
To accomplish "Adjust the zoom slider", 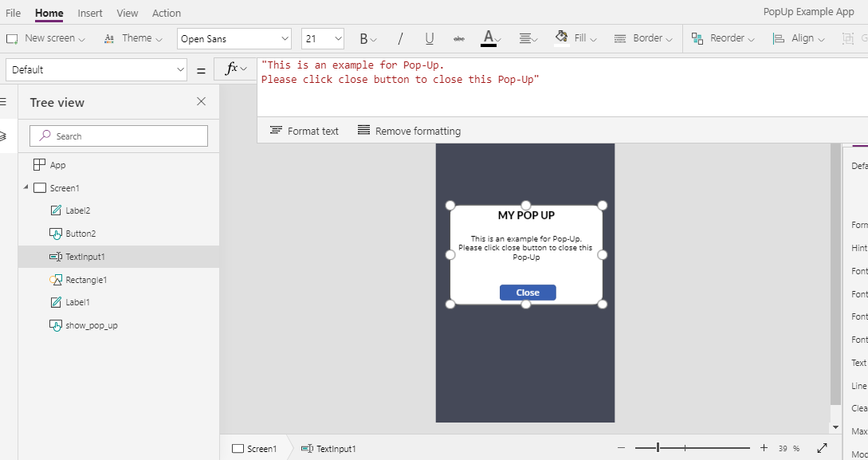I will [658, 447].
